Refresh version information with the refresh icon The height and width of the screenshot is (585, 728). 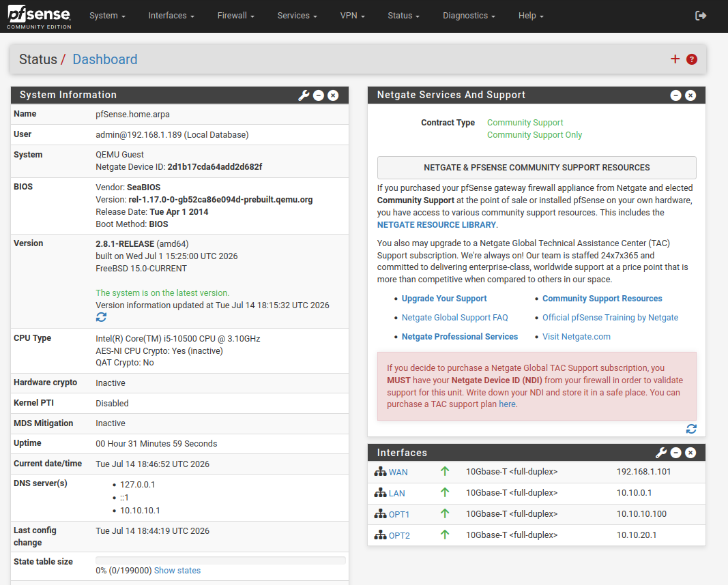pyautogui.click(x=101, y=317)
